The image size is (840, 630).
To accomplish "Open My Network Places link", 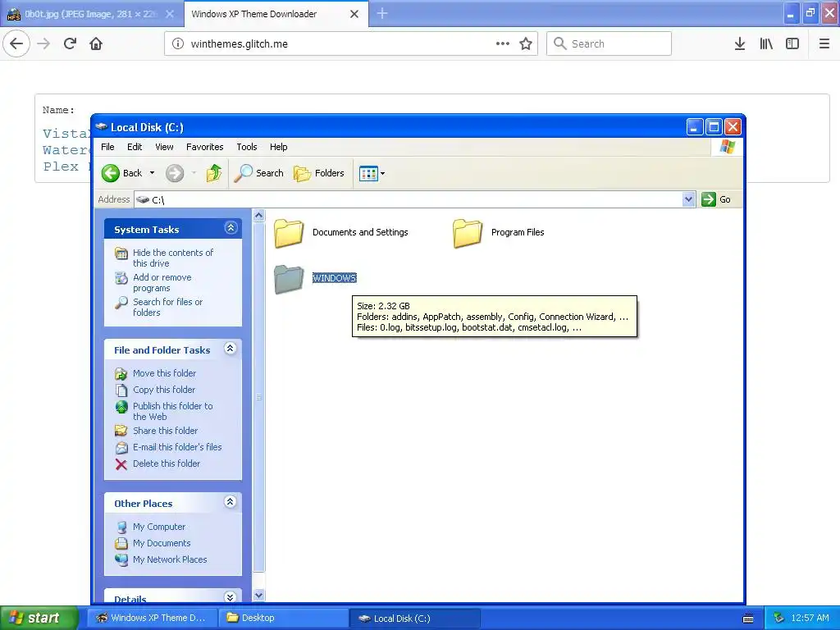I will (170, 559).
